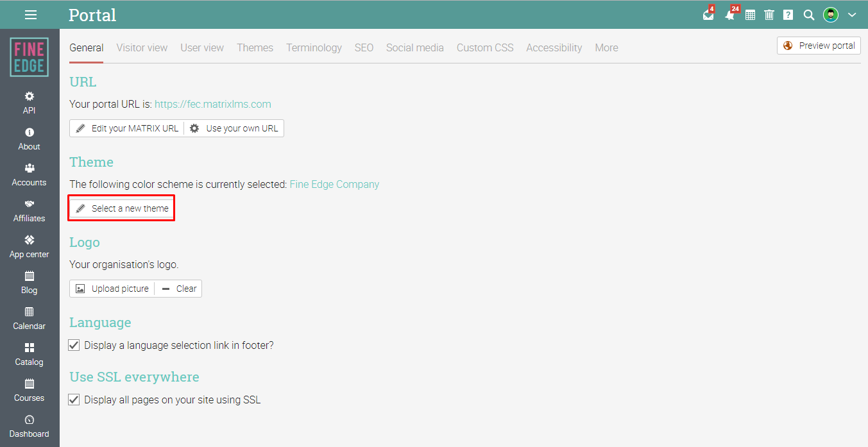Open the Terminology tab
Image resolution: width=868 pixels, height=447 pixels.
pos(314,47)
